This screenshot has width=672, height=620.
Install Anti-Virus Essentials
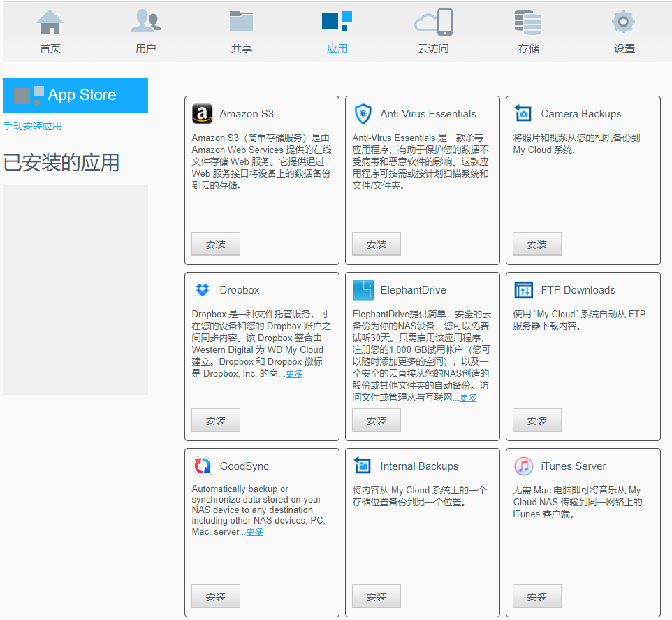[x=377, y=244]
